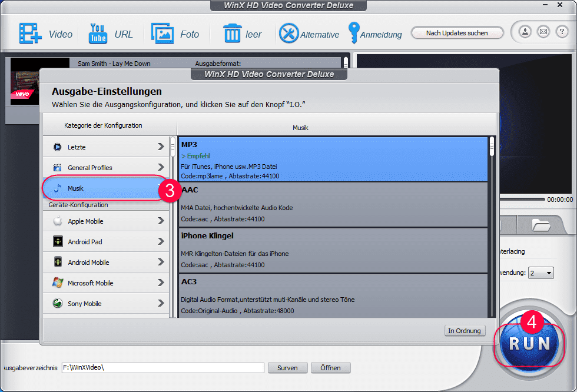Click the email envelope icon

coord(543,32)
